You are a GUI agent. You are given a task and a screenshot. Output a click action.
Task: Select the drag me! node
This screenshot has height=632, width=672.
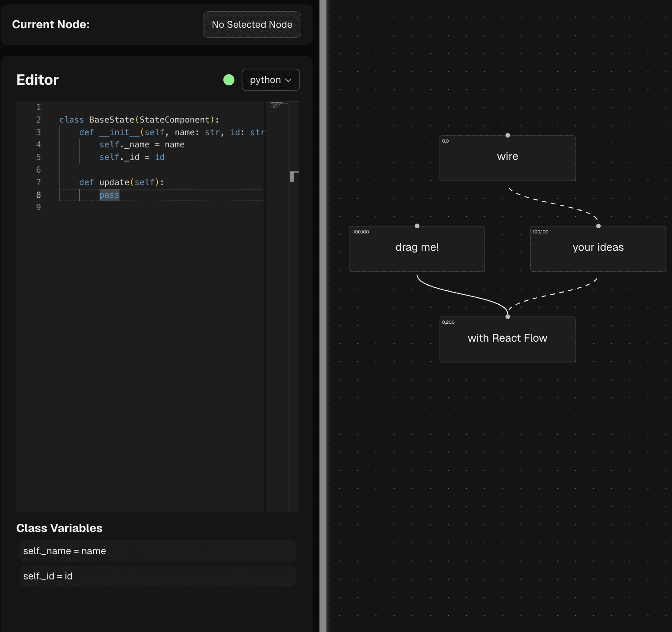417,249
